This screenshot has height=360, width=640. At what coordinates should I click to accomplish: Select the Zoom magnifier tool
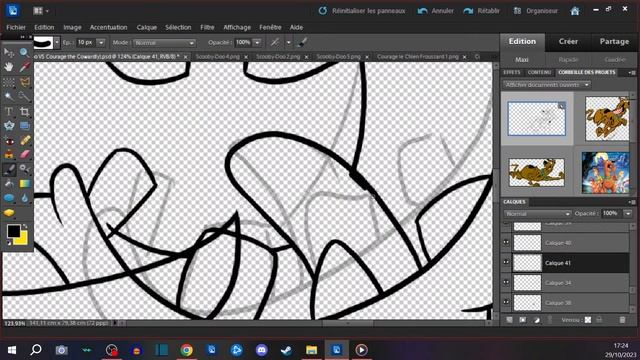tap(24, 52)
